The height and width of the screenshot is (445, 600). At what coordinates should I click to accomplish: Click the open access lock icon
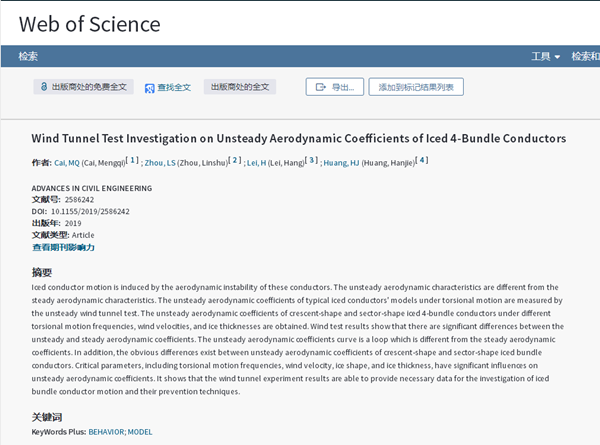44,88
